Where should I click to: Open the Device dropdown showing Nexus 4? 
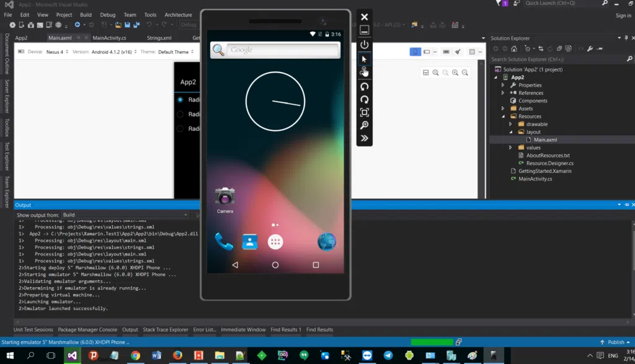(56, 51)
